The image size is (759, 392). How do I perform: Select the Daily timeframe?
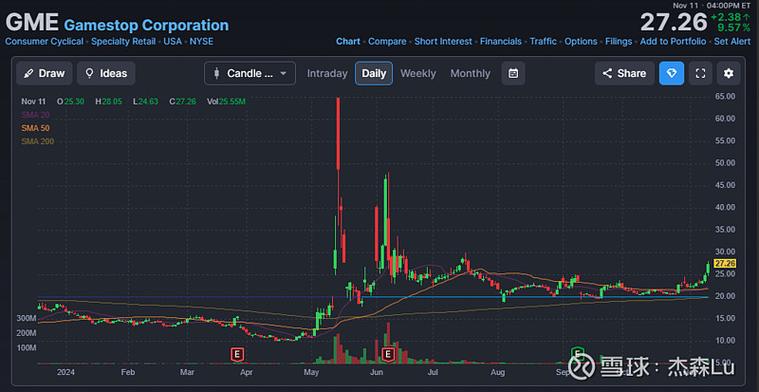click(x=374, y=74)
